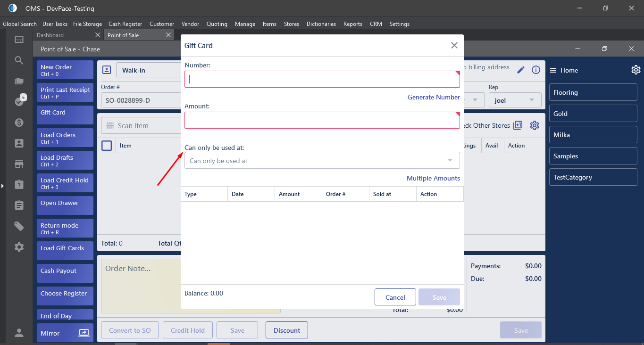The image size is (644, 345).
Task: Close the Point of Sale tab
Action: pos(168,35)
